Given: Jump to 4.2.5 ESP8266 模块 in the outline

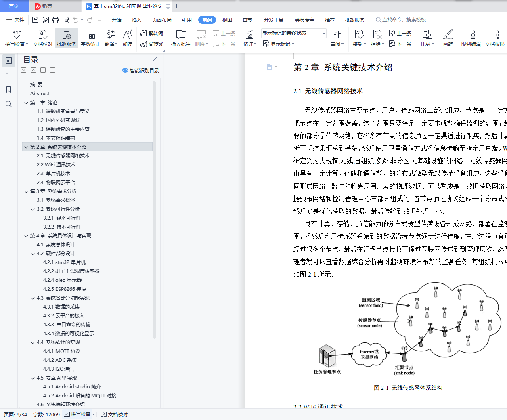Looking at the screenshot, I should [65, 289].
